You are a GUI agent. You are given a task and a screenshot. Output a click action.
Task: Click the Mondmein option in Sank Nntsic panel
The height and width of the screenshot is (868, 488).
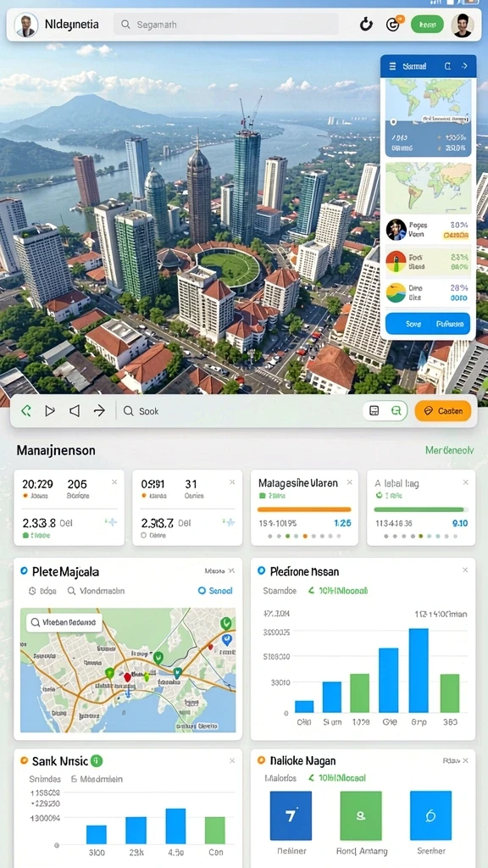[97, 779]
